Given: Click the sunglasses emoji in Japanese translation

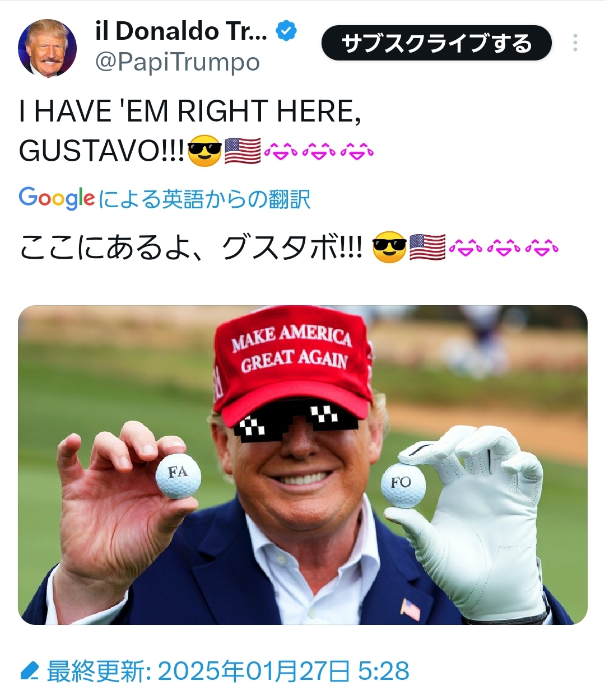Looking at the screenshot, I should click(x=389, y=247).
